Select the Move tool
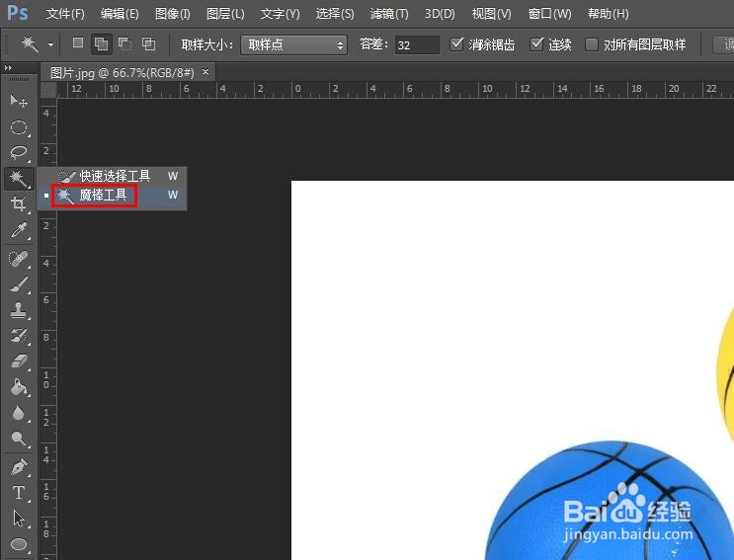This screenshot has height=560, width=734. (x=19, y=101)
